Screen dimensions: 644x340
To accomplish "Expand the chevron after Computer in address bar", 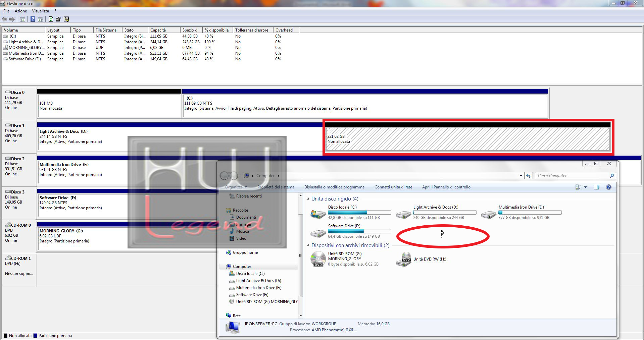I will tap(279, 176).
